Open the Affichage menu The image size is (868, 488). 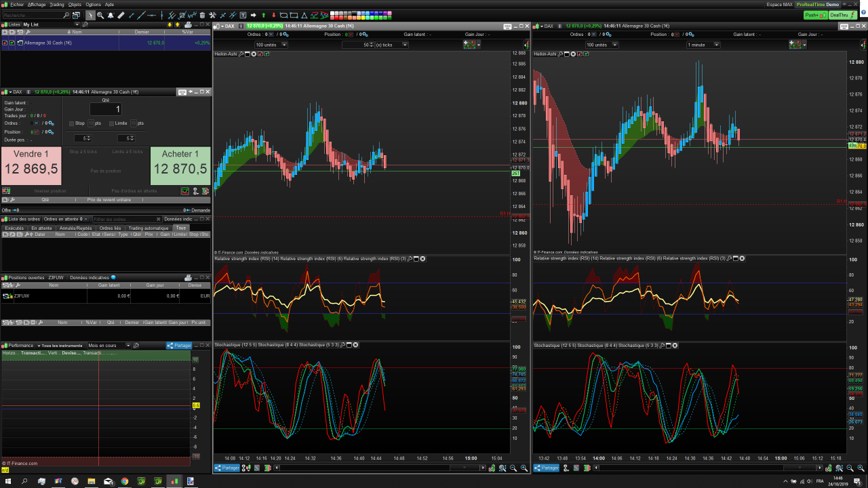pyautogui.click(x=37, y=4)
